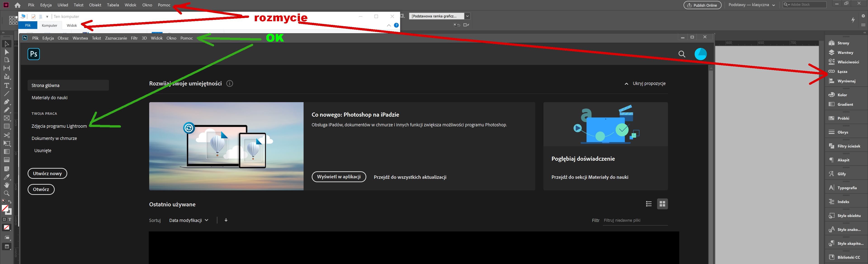Select the Type tool in InDesign toolbar

click(x=6, y=85)
